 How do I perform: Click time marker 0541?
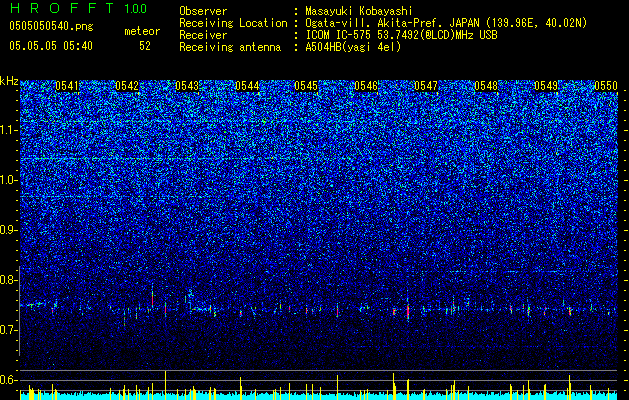pos(67,86)
